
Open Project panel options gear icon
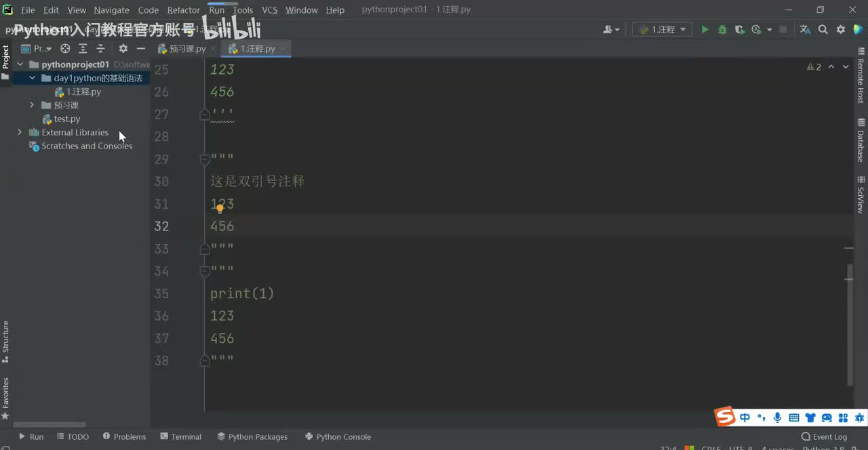123,49
